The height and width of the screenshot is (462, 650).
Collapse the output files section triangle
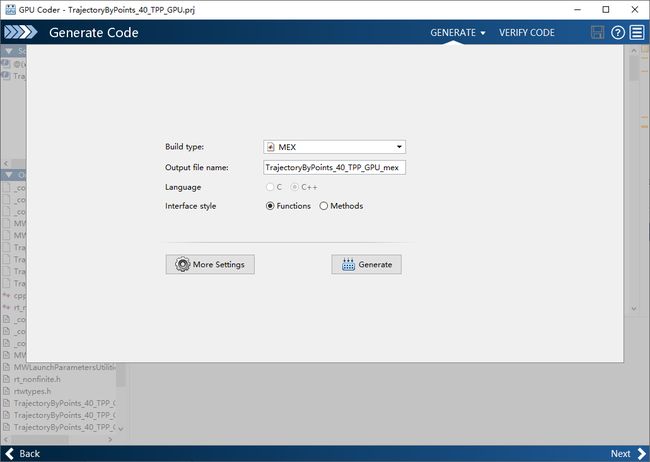(8, 175)
